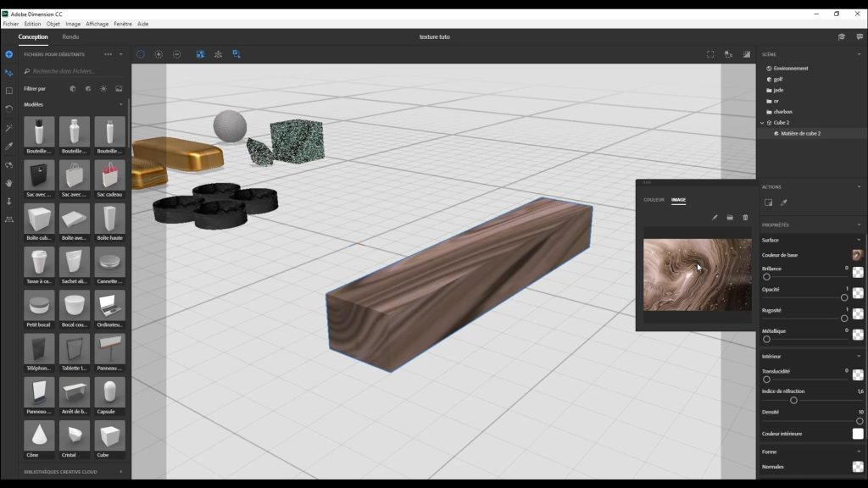Viewport: 868px width, 488px height.
Task: Click the zoom-out minus circle toolbar icon
Action: [x=176, y=54]
